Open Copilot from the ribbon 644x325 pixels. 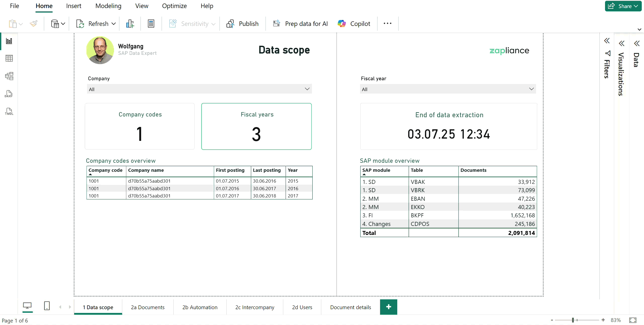[354, 24]
